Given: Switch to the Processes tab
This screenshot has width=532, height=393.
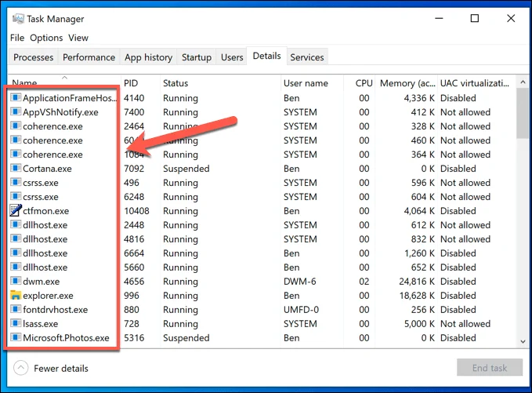Looking at the screenshot, I should point(33,57).
